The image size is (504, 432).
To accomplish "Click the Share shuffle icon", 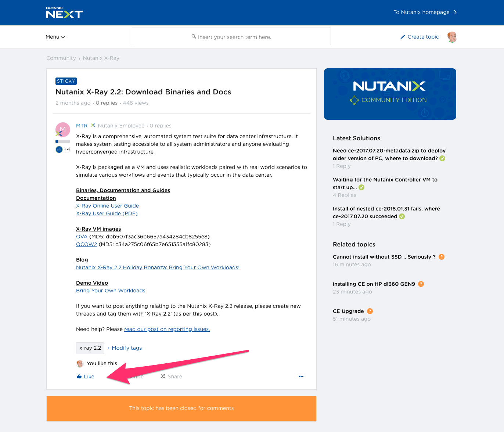I will click(163, 376).
